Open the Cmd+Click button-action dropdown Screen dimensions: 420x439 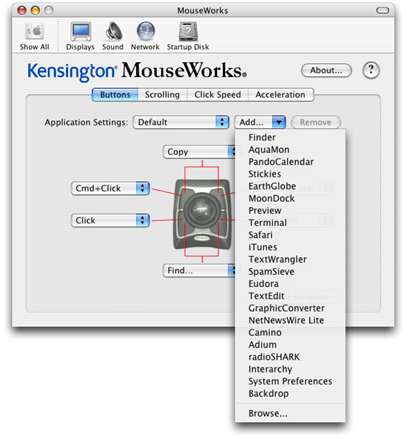click(110, 188)
